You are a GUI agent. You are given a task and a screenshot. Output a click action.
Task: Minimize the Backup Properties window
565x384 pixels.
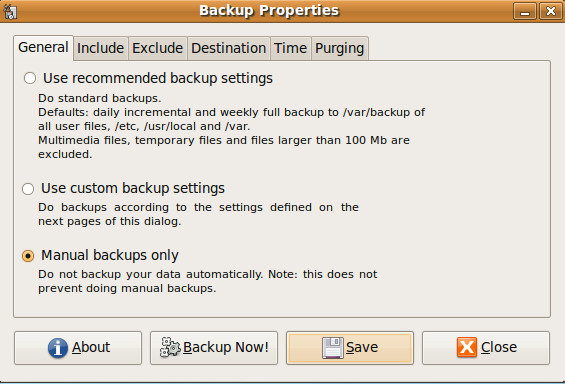pos(525,11)
